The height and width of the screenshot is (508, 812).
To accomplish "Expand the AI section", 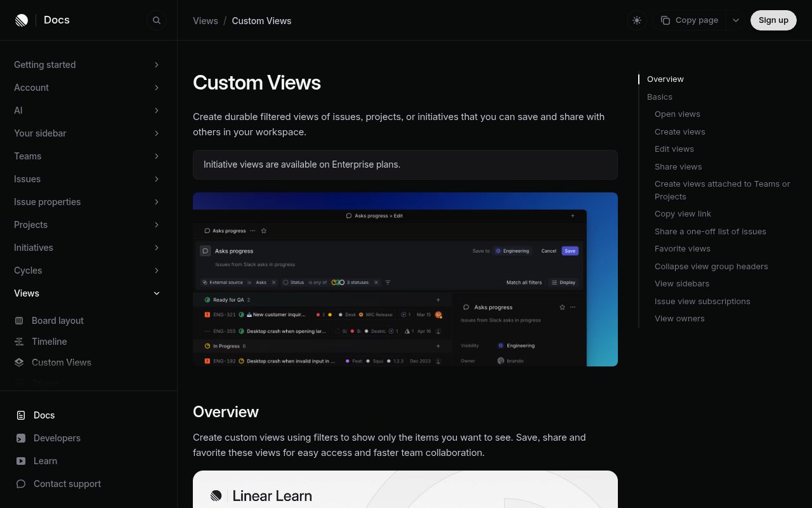I will pyautogui.click(x=88, y=110).
